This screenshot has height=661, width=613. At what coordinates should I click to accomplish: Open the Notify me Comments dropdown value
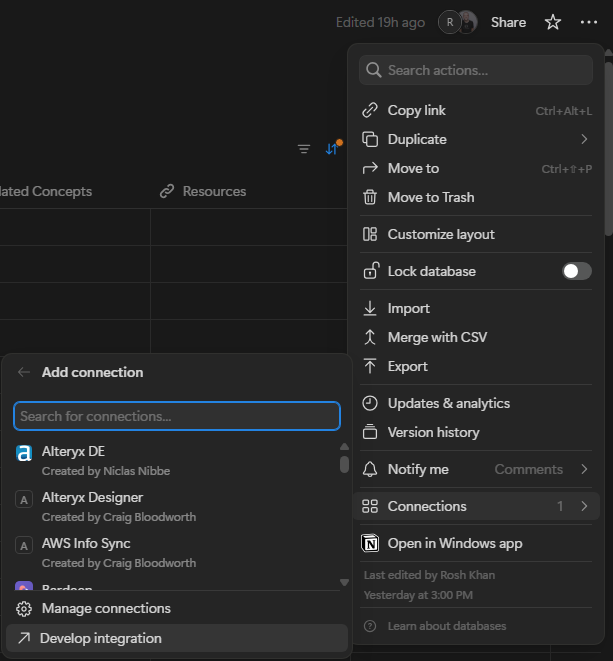[528, 469]
